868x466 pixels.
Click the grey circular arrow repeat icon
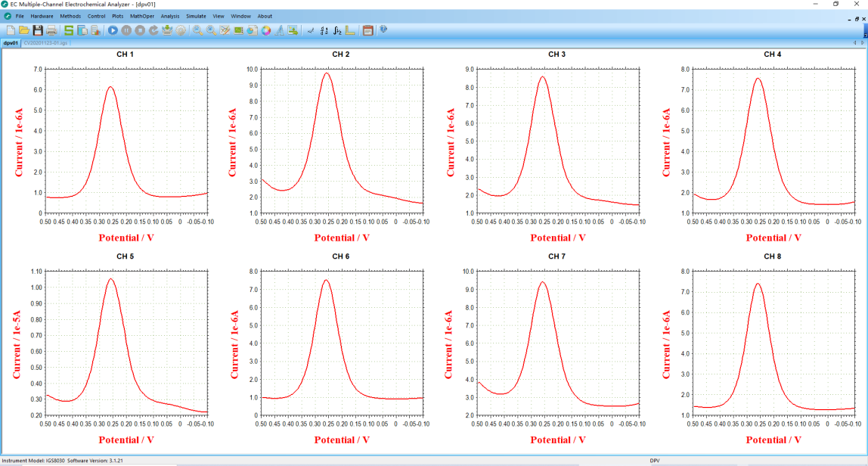click(x=153, y=30)
